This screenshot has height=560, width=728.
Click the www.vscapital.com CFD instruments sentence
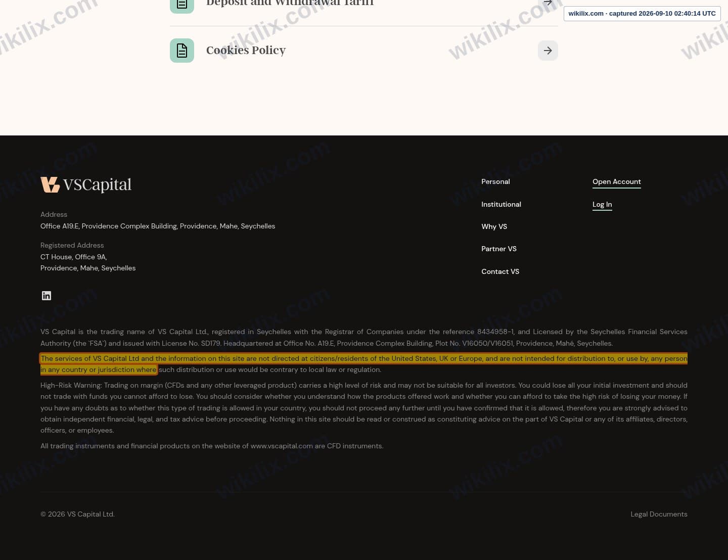click(x=212, y=446)
